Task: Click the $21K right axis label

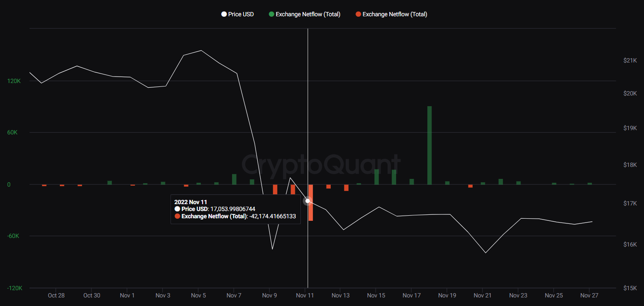Action: click(630, 61)
